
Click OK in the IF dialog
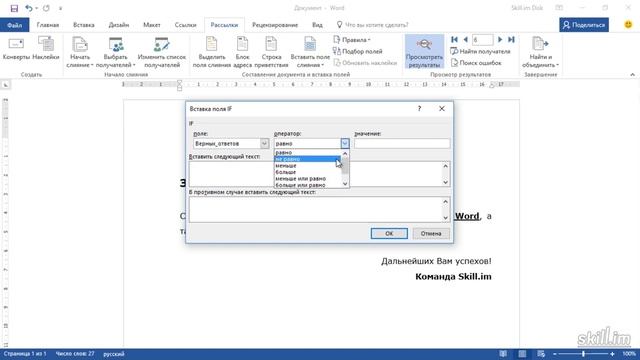coord(389,233)
